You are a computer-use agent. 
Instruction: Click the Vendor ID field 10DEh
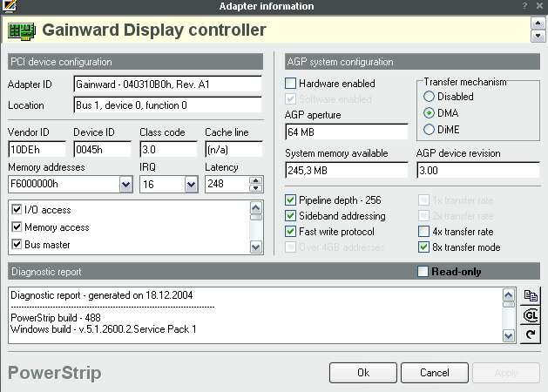[37, 150]
